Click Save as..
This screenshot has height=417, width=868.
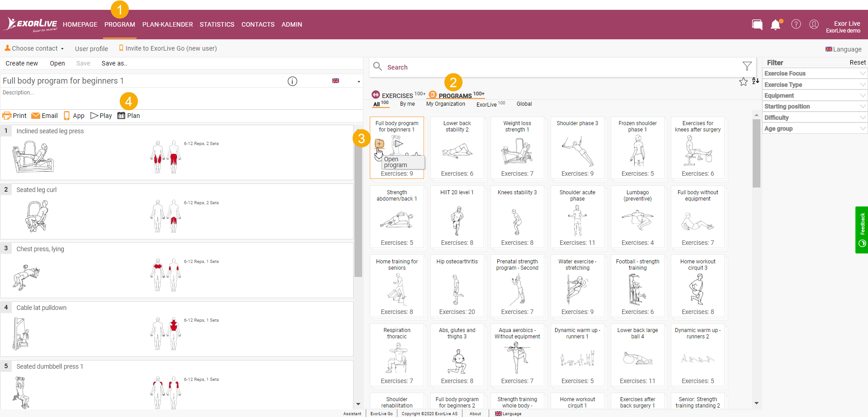114,63
